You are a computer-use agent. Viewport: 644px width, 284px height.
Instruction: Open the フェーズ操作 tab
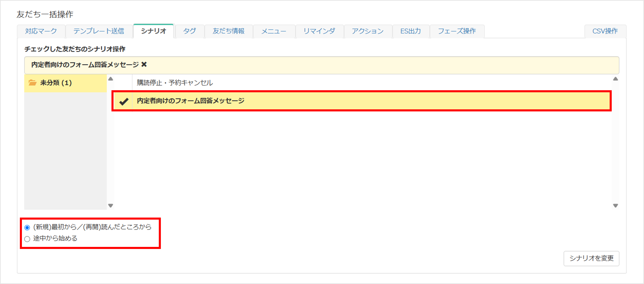click(457, 31)
